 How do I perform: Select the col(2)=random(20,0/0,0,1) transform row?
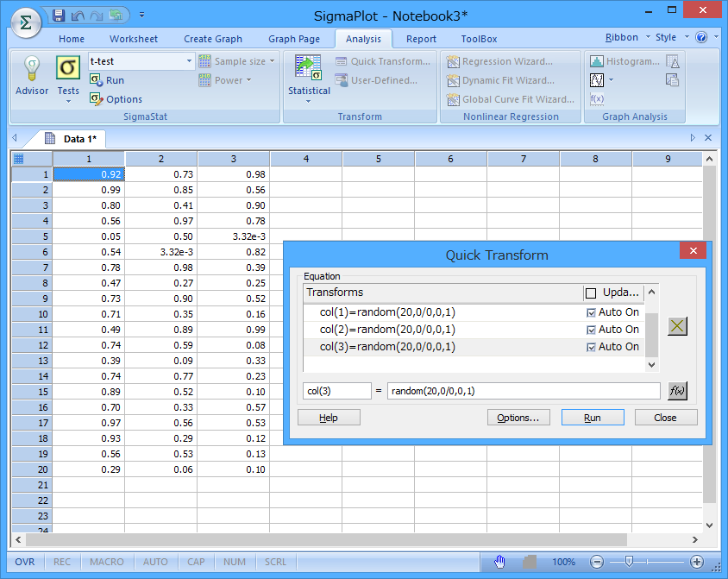pos(474,330)
